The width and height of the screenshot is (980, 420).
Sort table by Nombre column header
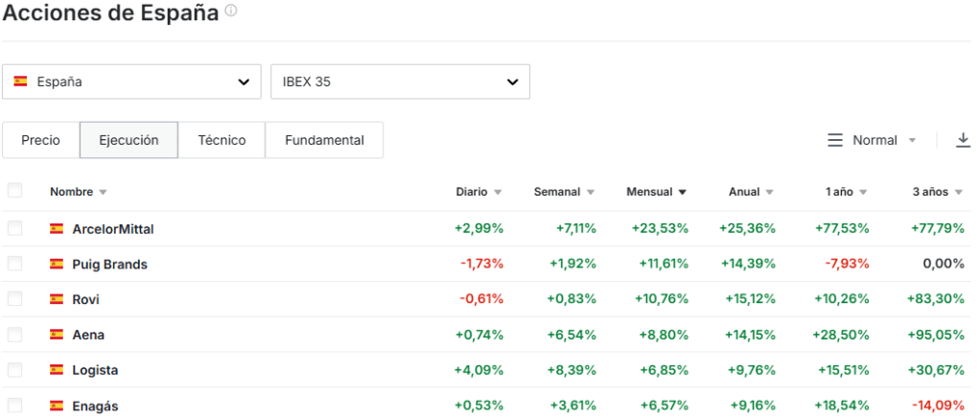(x=72, y=192)
